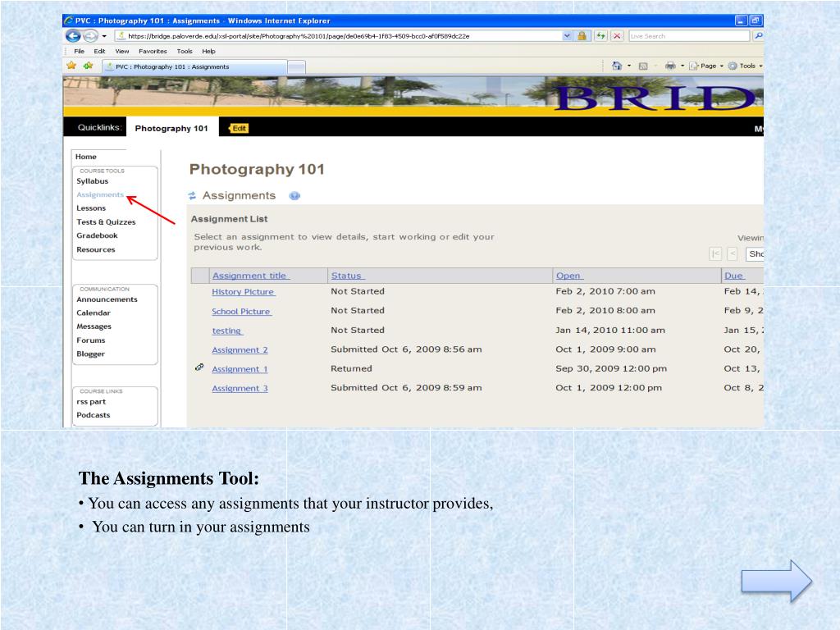840x630 pixels.
Task: Click the Favorites Center star icon
Action: [x=71, y=66]
